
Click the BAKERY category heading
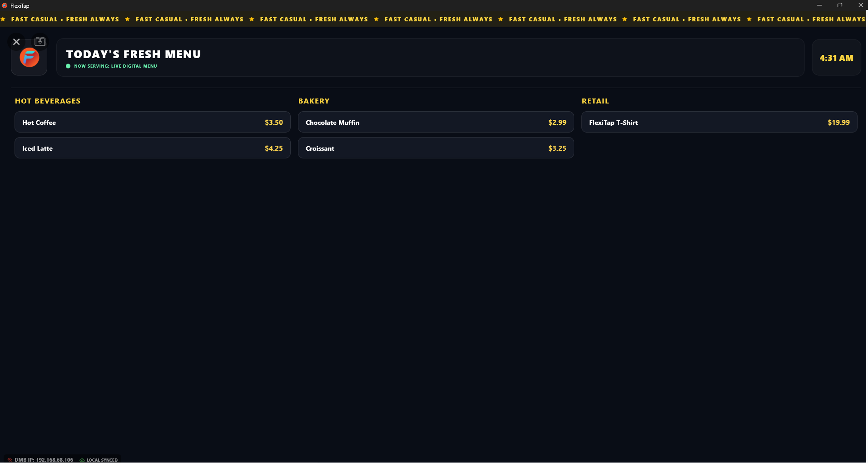coord(314,101)
